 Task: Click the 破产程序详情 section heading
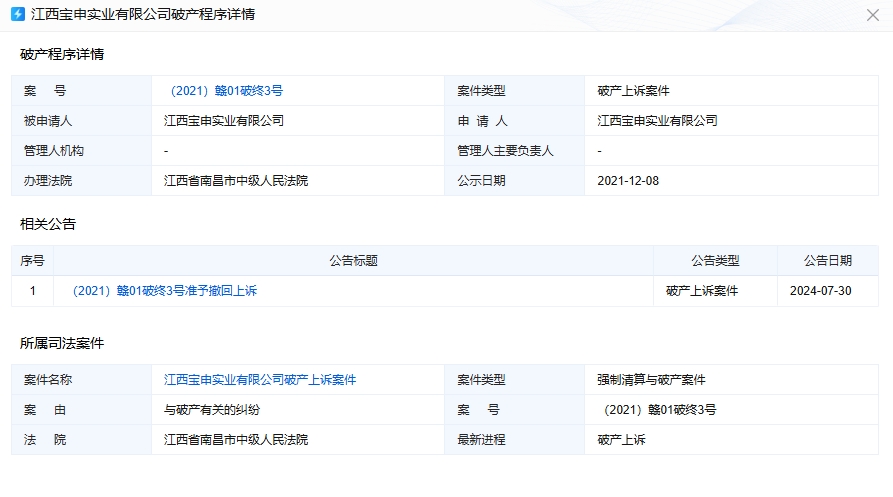(x=62, y=54)
